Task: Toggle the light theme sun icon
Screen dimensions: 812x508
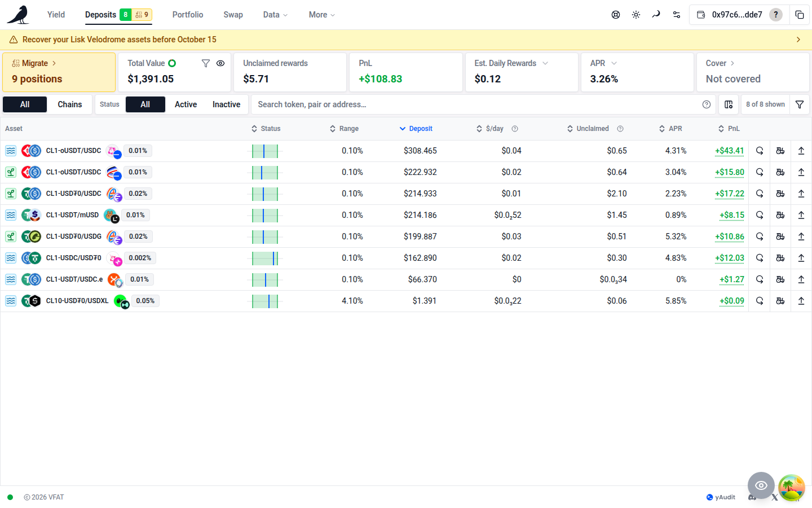Action: point(636,15)
